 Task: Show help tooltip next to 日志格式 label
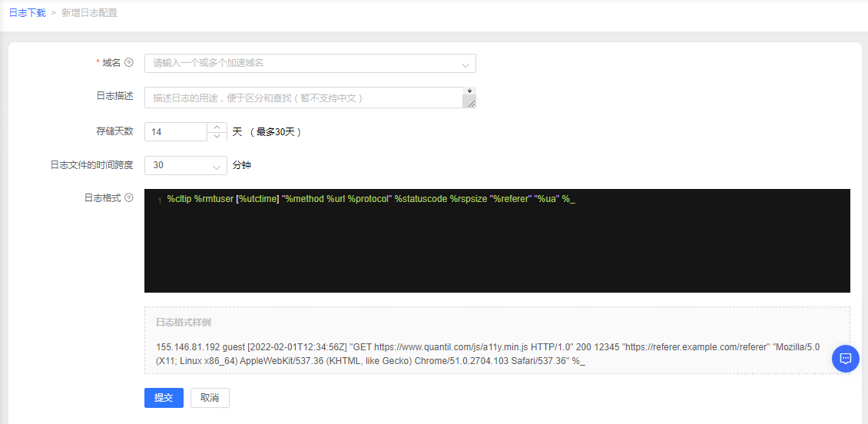[x=129, y=197]
